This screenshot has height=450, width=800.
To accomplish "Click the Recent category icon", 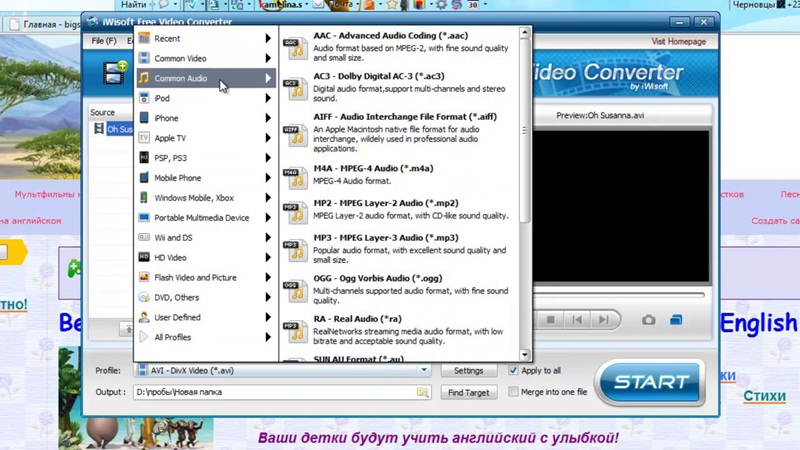I will point(144,38).
